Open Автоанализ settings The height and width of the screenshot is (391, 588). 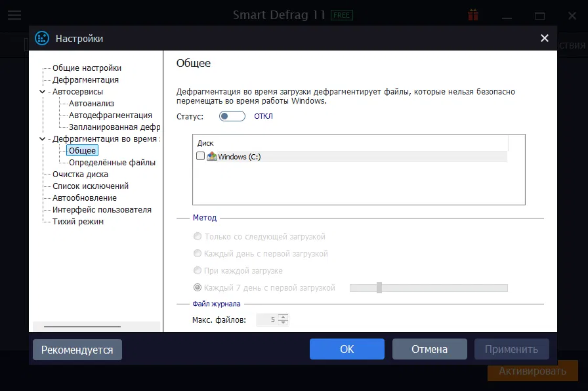[x=91, y=104]
